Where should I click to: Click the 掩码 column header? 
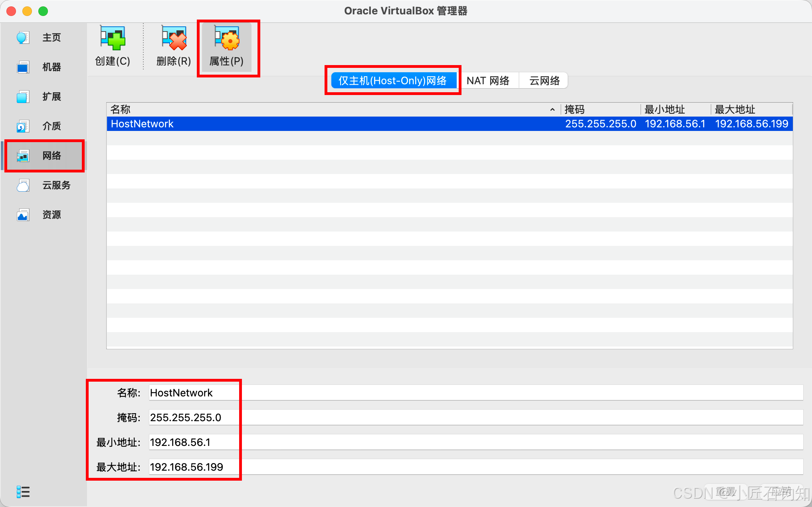coord(601,109)
